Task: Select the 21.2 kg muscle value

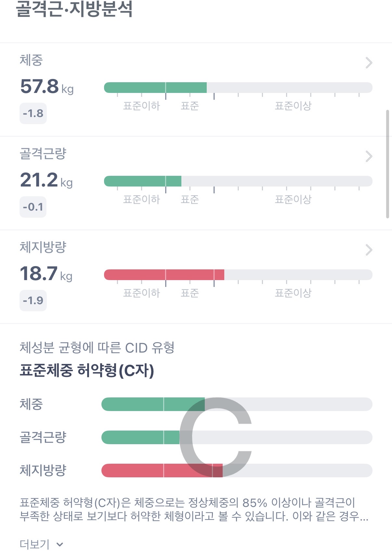Action: coord(46,180)
